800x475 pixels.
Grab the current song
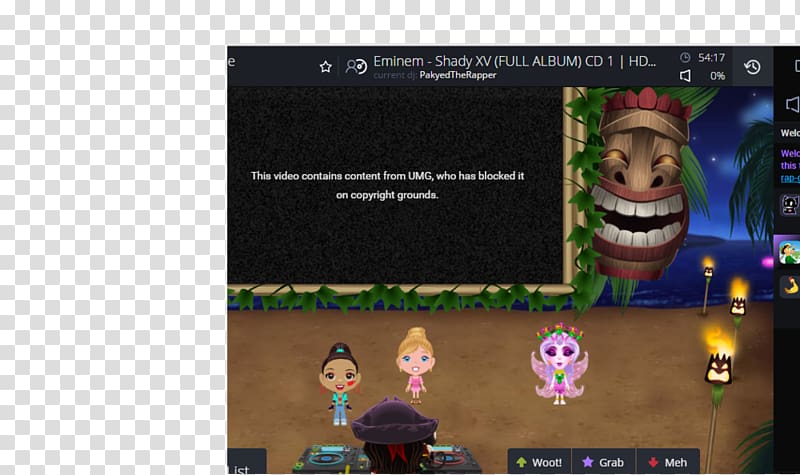click(604, 462)
